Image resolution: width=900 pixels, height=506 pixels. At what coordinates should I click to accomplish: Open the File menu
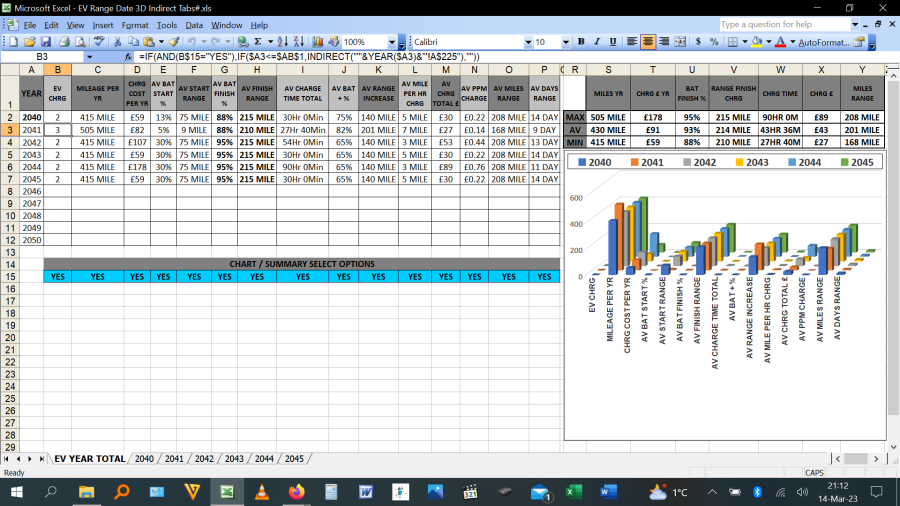click(30, 25)
